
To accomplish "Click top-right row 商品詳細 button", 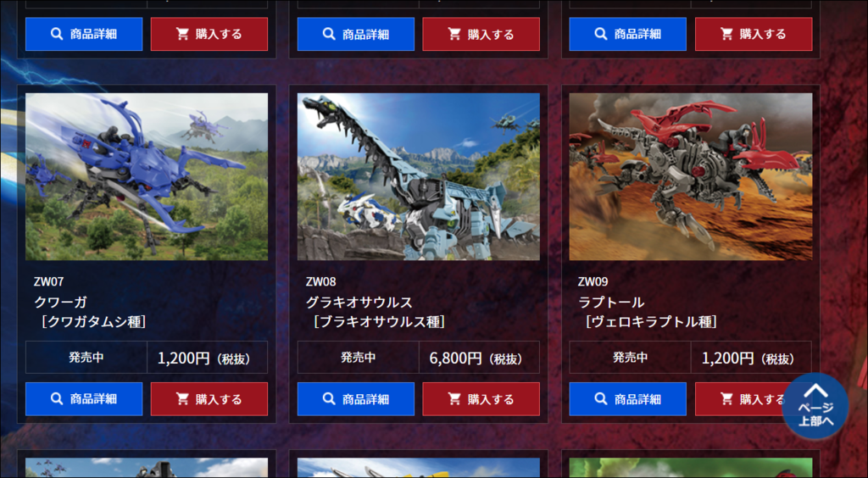I will click(628, 34).
